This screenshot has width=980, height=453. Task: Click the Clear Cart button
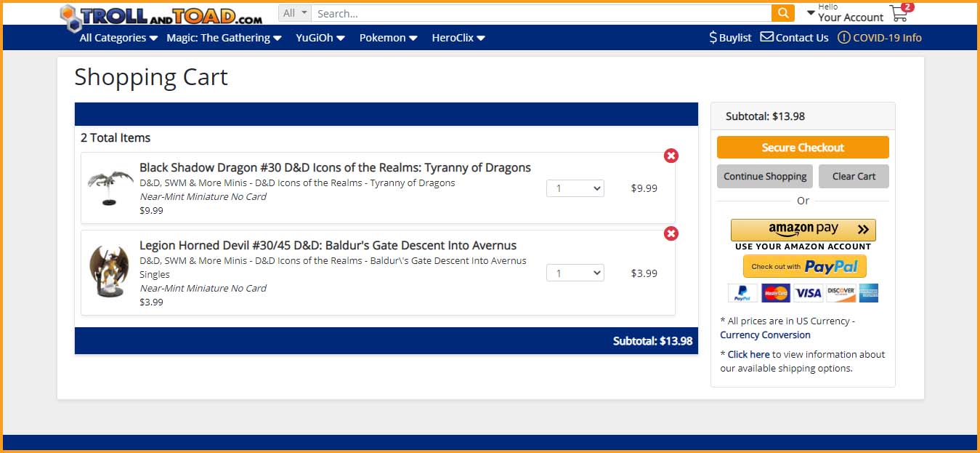click(x=854, y=176)
